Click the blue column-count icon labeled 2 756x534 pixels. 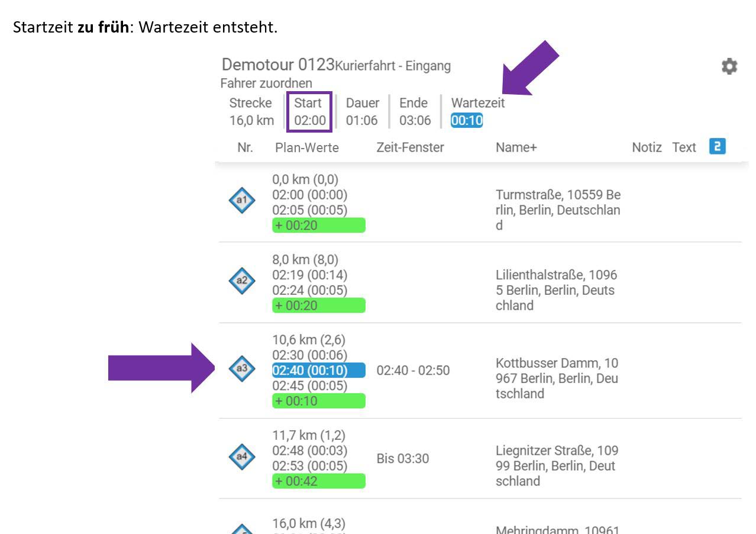[x=717, y=146]
